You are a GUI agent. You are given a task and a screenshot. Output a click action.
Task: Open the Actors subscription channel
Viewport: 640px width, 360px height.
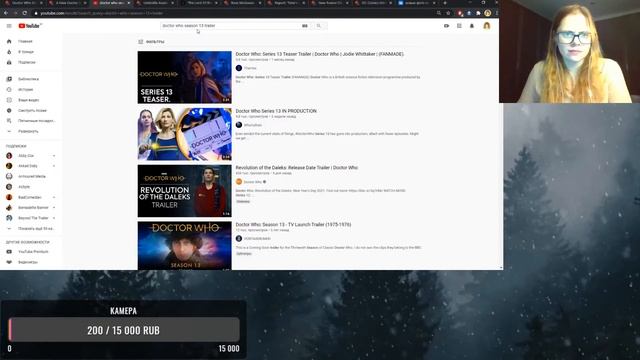32,187
